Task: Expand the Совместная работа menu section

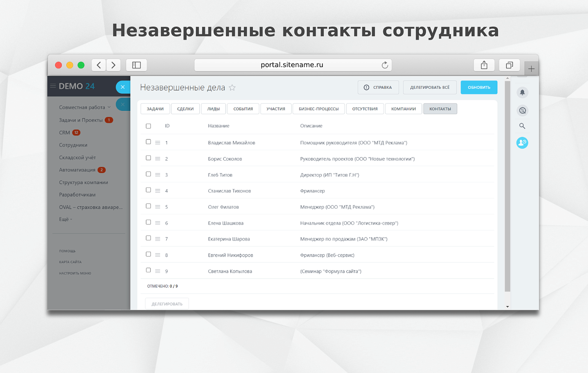Action: (85, 107)
